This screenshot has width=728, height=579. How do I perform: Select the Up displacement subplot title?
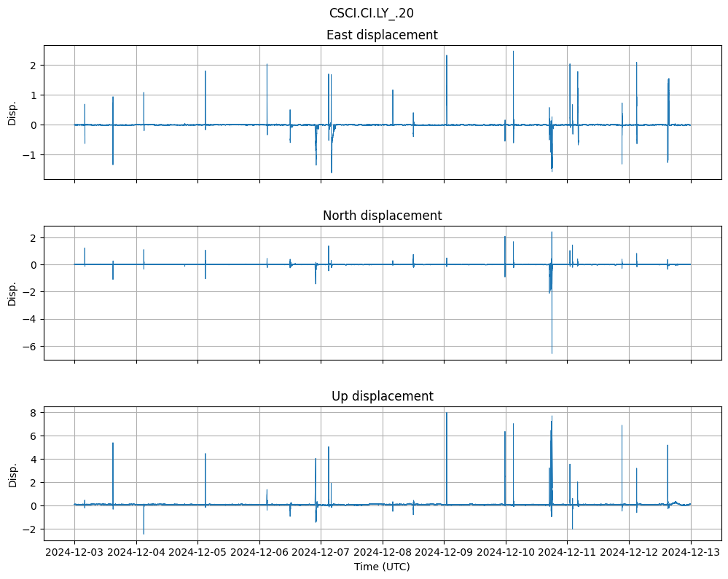[382, 396]
